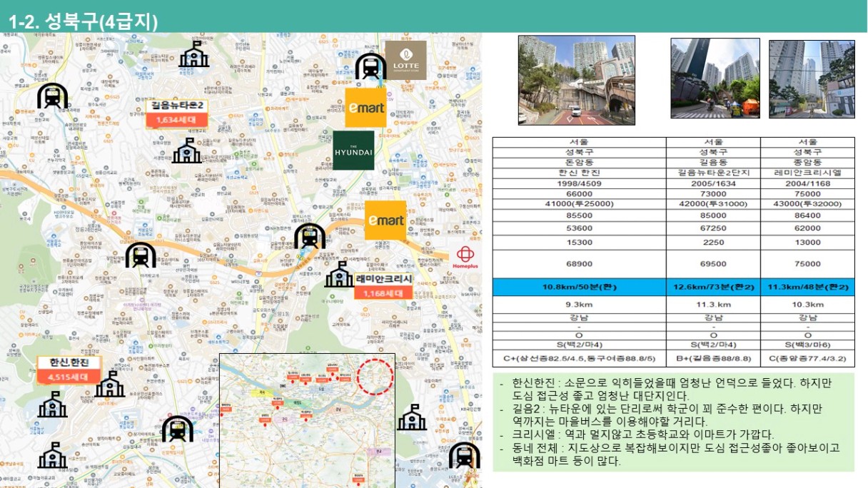This screenshot has height=488, width=868.
Task: Select the 길음동 table cell
Action: click(713, 162)
